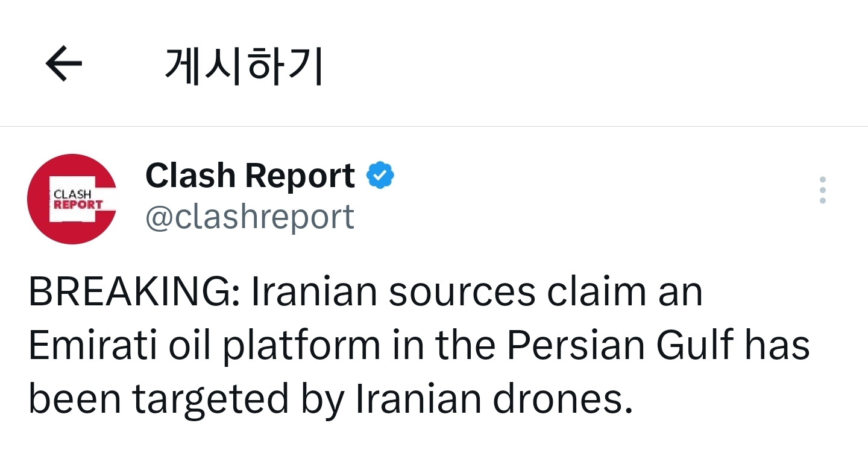Tap the blue verified badge next to Clash Report
Viewport: 868px width, 458px height.
click(381, 174)
